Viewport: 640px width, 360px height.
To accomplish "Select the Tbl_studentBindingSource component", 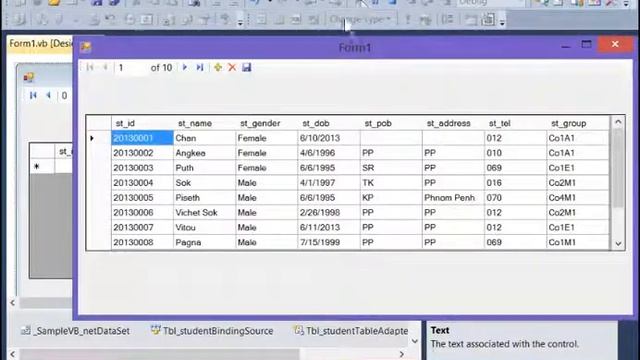I will point(212,331).
